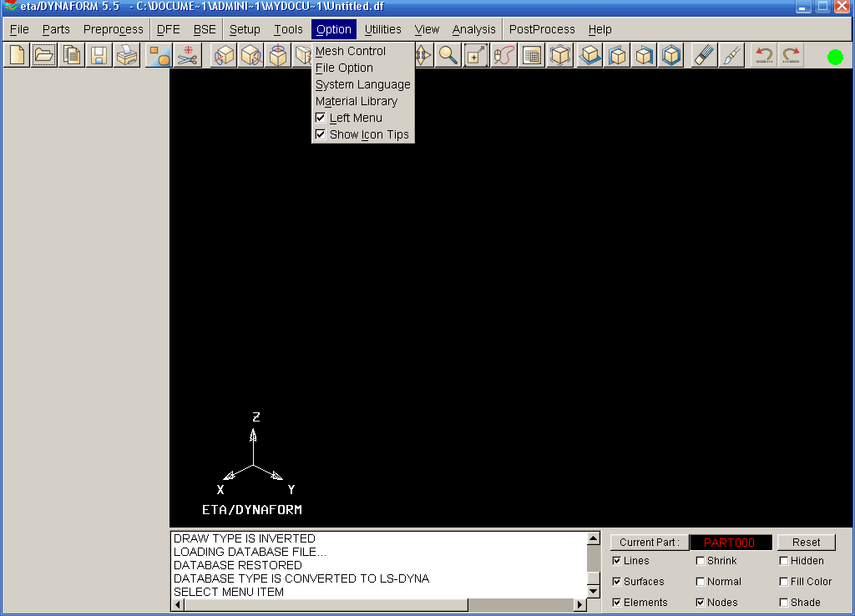Viewport: 855px width, 616px height.
Task: Click the cube with blue left-panel view icon
Action: tap(617, 55)
